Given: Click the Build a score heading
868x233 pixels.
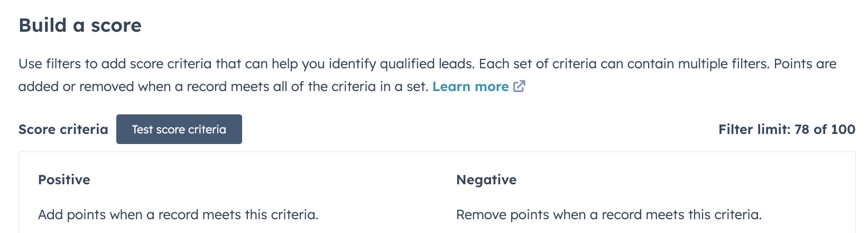Looking at the screenshot, I should (x=80, y=25).
